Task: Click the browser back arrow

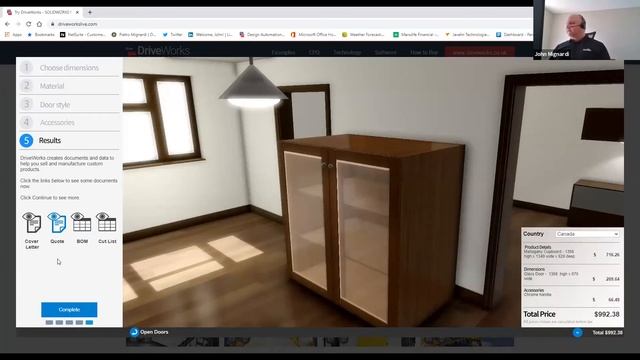Action: click(7, 24)
